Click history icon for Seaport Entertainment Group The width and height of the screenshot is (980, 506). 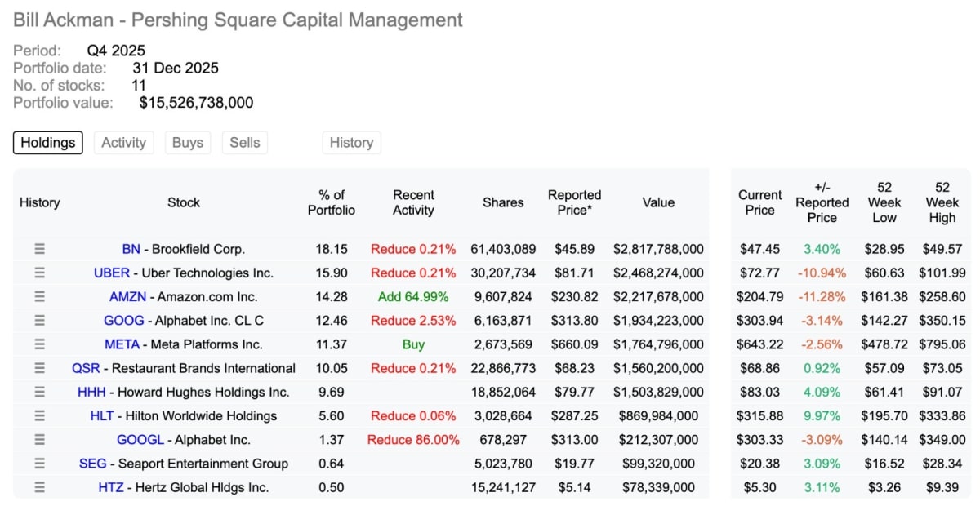pos(39,464)
